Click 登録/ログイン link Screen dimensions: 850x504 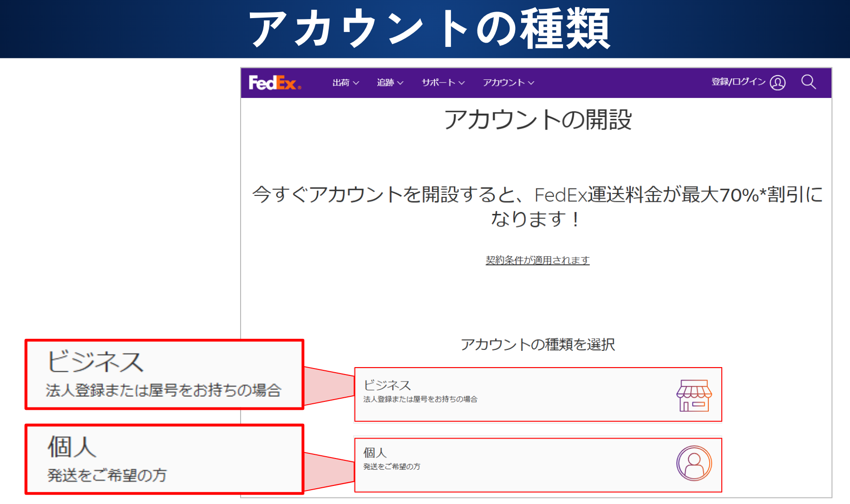(x=739, y=82)
